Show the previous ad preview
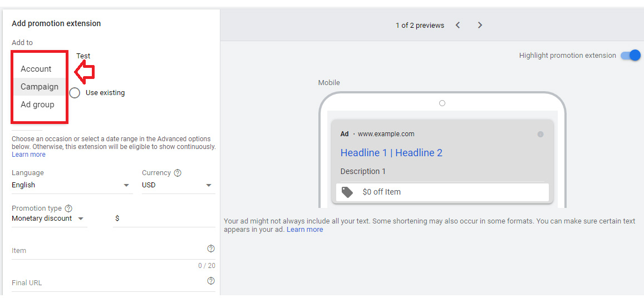This screenshot has height=303, width=644. click(x=458, y=26)
